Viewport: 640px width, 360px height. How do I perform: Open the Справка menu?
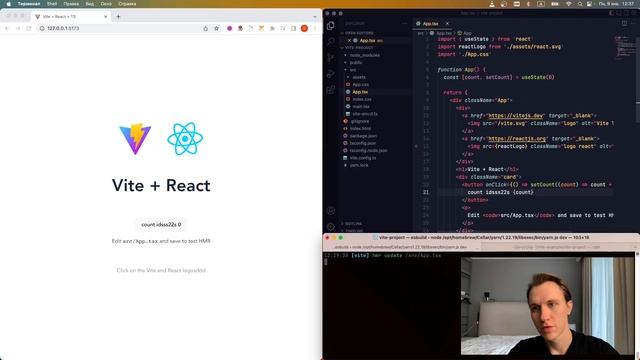pyautogui.click(x=127, y=4)
